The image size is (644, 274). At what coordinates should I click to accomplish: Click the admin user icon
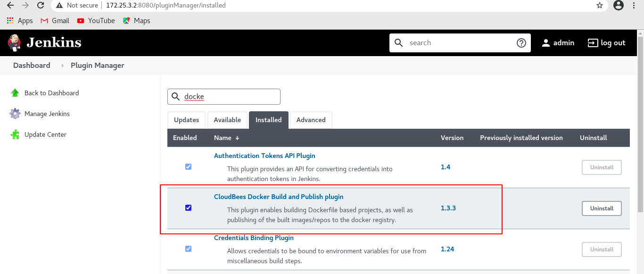coord(546,43)
